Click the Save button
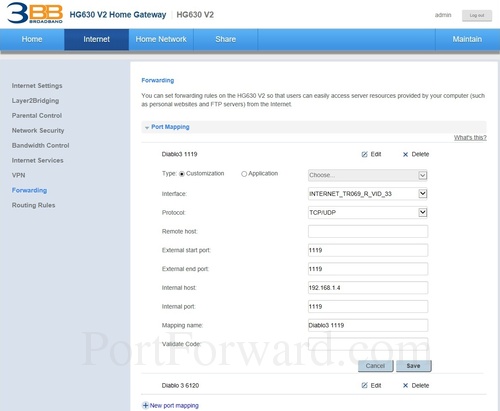The image size is (500, 411). pyautogui.click(x=414, y=366)
